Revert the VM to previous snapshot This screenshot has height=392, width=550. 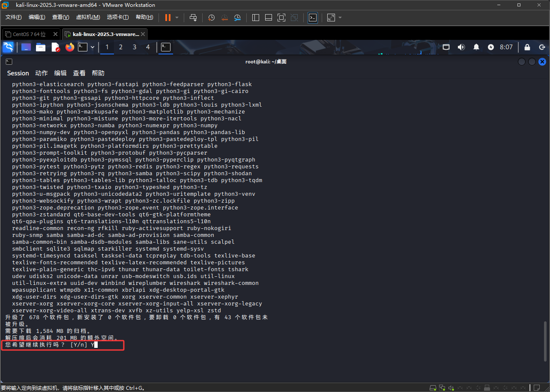(x=224, y=18)
